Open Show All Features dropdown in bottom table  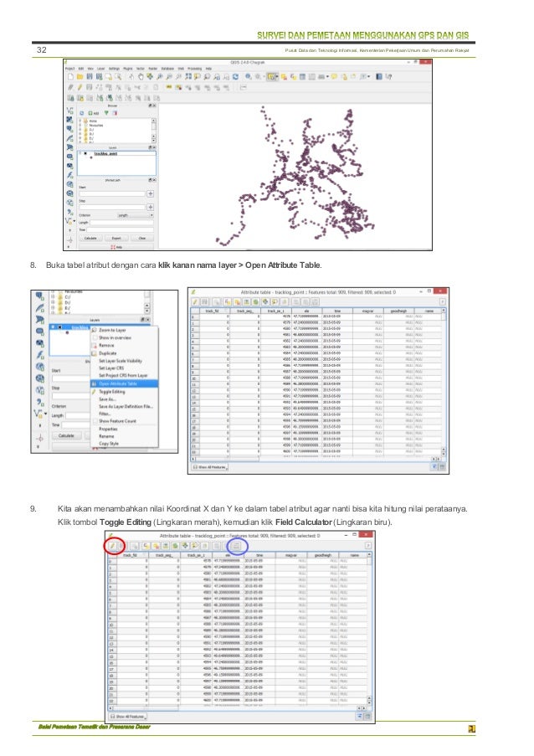click(128, 717)
